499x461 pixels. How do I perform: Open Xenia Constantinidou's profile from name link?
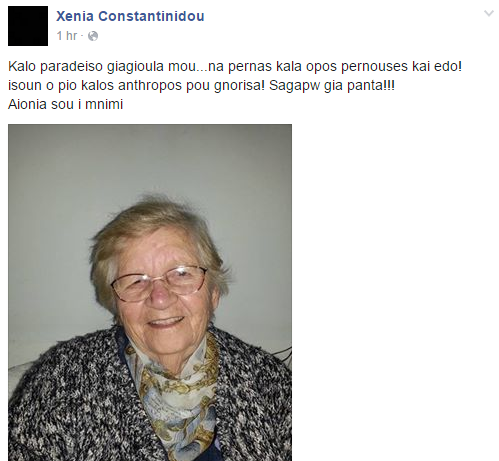click(x=130, y=16)
